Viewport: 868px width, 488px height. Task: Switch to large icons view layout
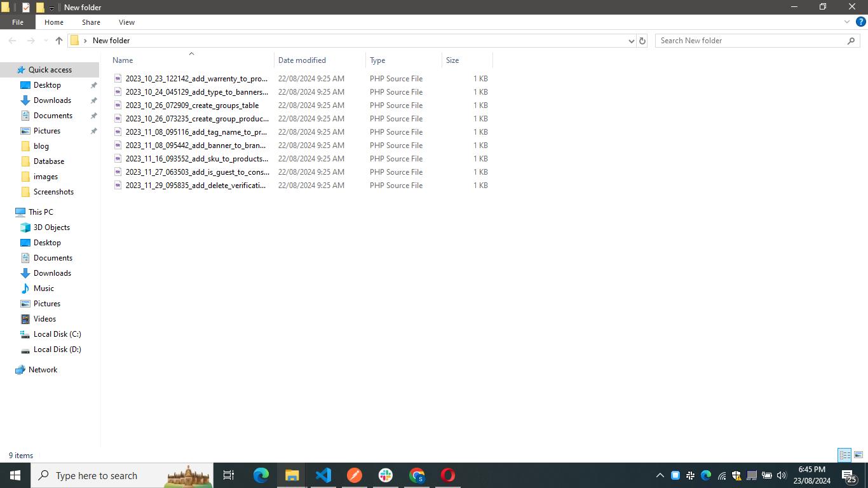pyautogui.click(x=858, y=455)
